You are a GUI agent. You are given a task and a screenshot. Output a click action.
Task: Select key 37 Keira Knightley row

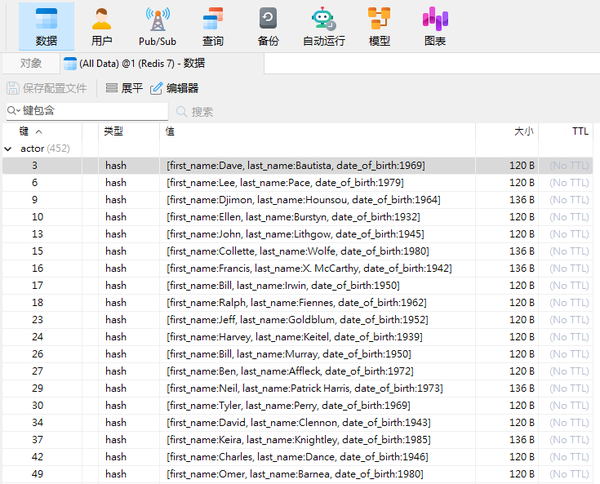coord(297,440)
